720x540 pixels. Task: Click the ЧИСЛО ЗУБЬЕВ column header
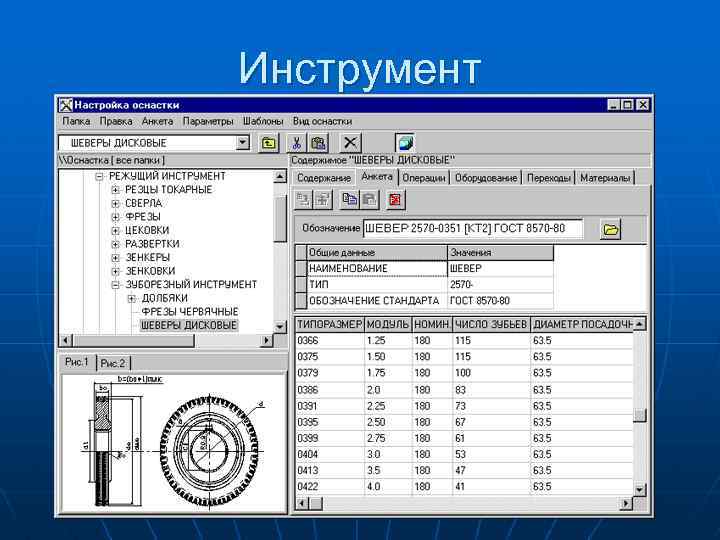click(x=491, y=325)
